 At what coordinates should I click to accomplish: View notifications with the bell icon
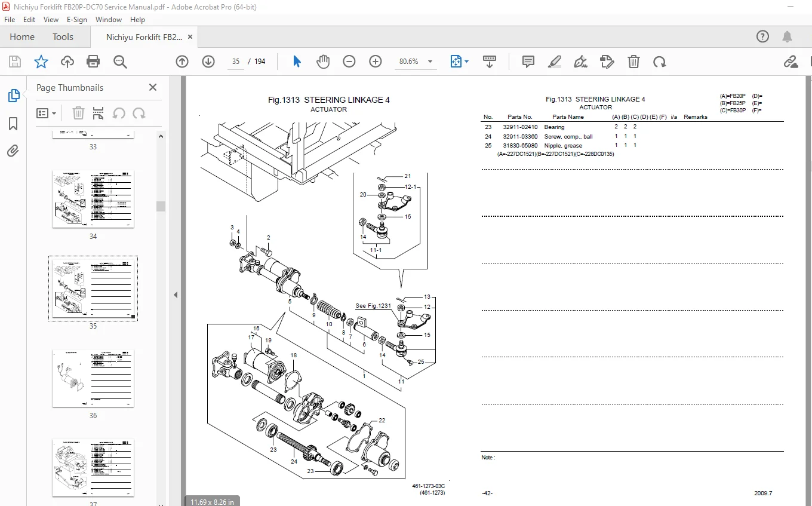[x=788, y=36]
